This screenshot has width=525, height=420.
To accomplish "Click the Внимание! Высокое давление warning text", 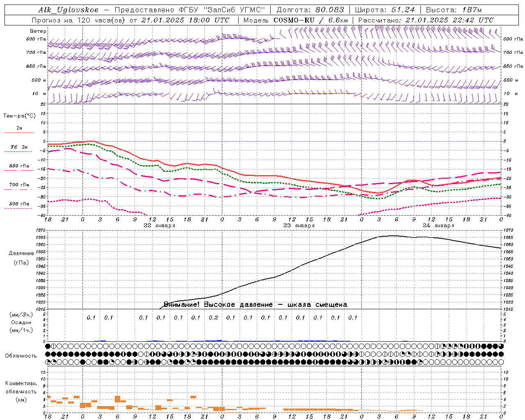I will point(255,305).
